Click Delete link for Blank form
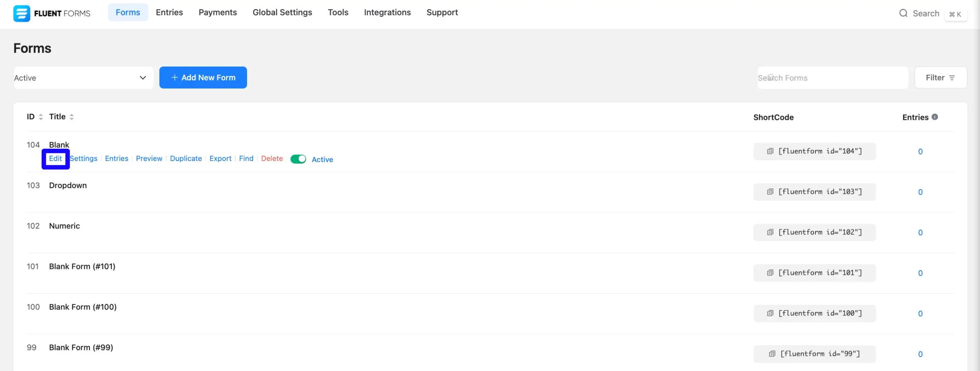The image size is (980, 371). pos(272,159)
